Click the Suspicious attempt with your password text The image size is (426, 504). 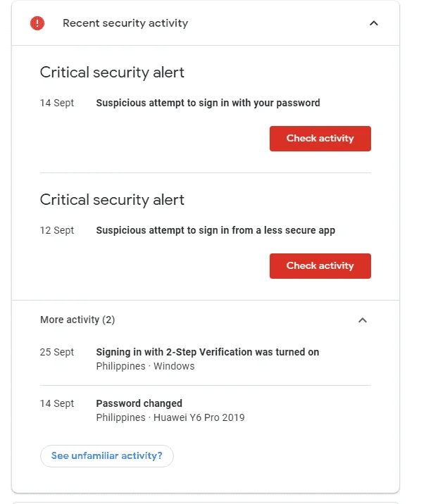(208, 103)
